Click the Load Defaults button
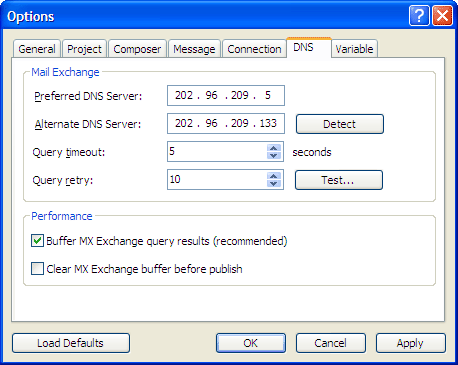The image size is (458, 365). (71, 343)
